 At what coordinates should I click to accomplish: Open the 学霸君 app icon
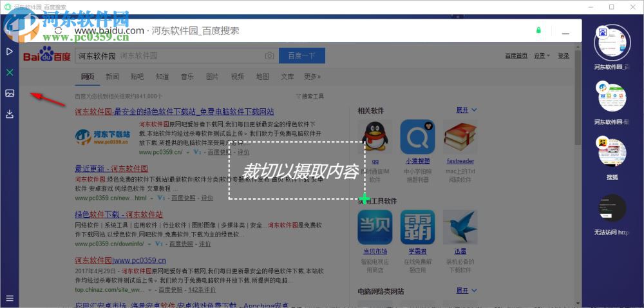click(417, 227)
